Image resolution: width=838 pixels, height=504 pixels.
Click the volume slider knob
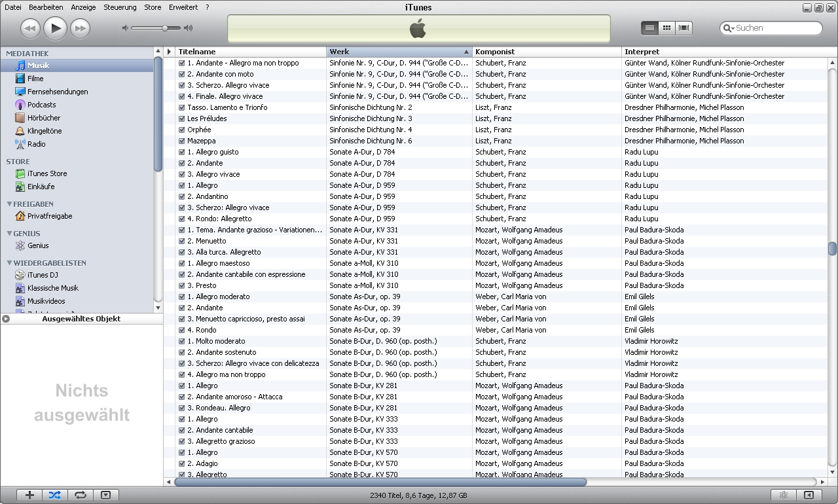pos(165,28)
